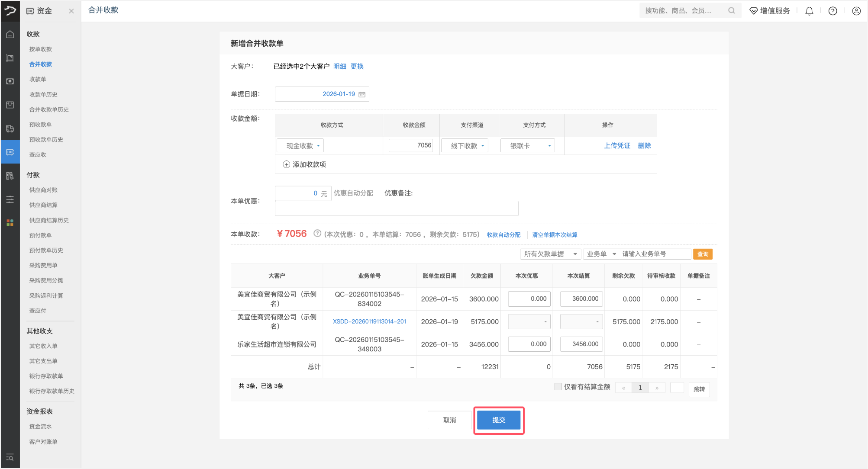
Task: Open the 银联卡 payment type dropdown
Action: click(x=527, y=146)
